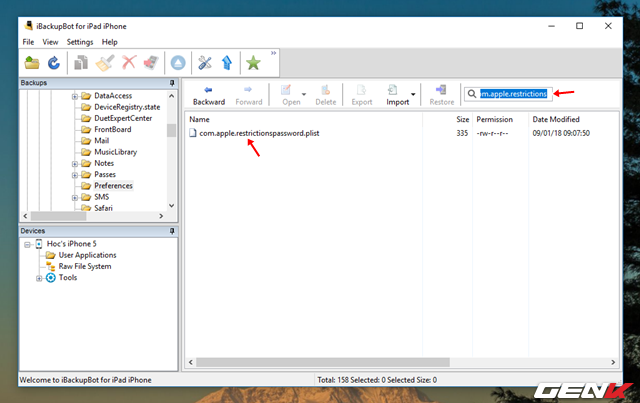This screenshot has width=640, height=403.
Task: Click the file list horizontal scrollbar thumb
Action: (x=323, y=362)
